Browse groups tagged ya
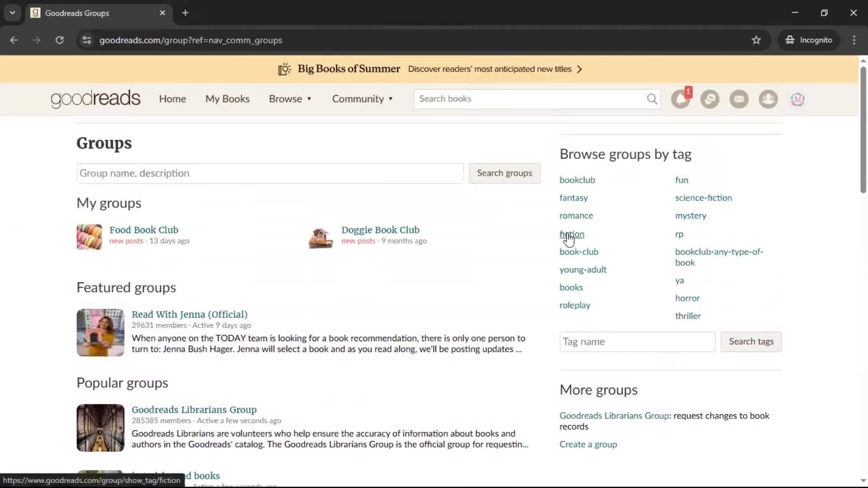Viewport: 868px width, 488px height. (x=679, y=281)
